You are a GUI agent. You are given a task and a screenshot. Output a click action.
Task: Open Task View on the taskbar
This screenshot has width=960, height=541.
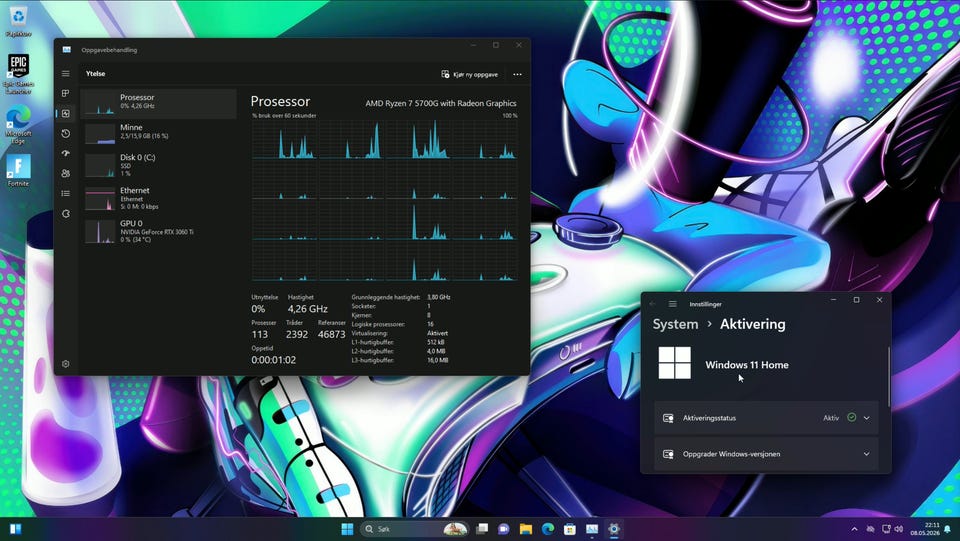(482, 529)
